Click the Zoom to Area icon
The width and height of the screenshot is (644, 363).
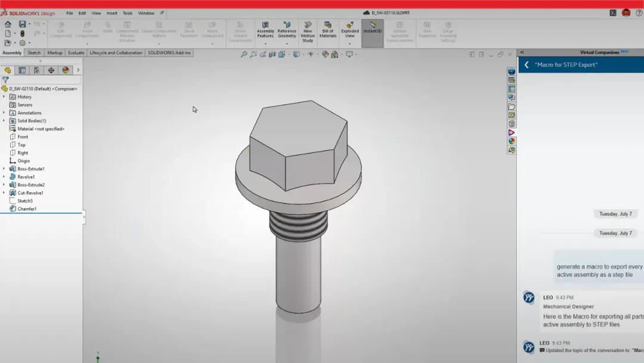(253, 54)
